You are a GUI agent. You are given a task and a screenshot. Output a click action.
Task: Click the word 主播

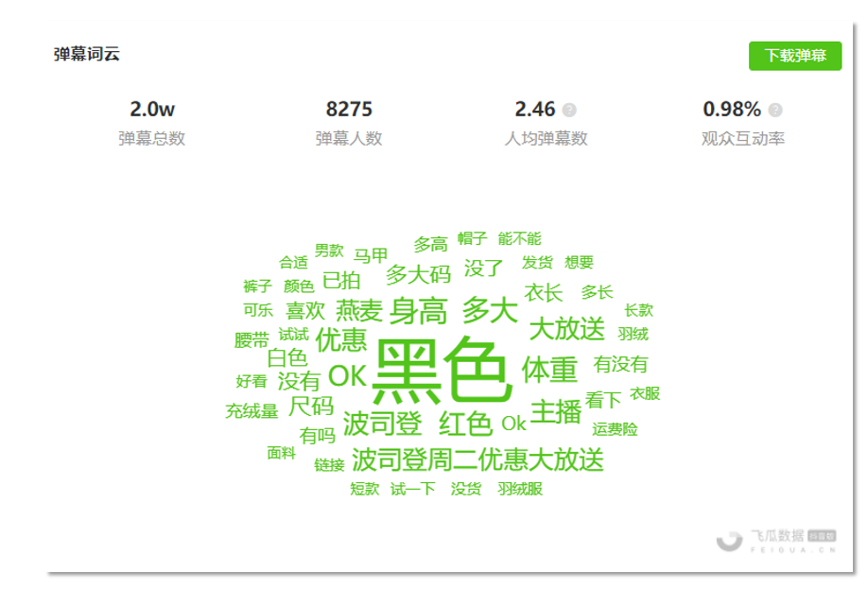pyautogui.click(x=556, y=412)
